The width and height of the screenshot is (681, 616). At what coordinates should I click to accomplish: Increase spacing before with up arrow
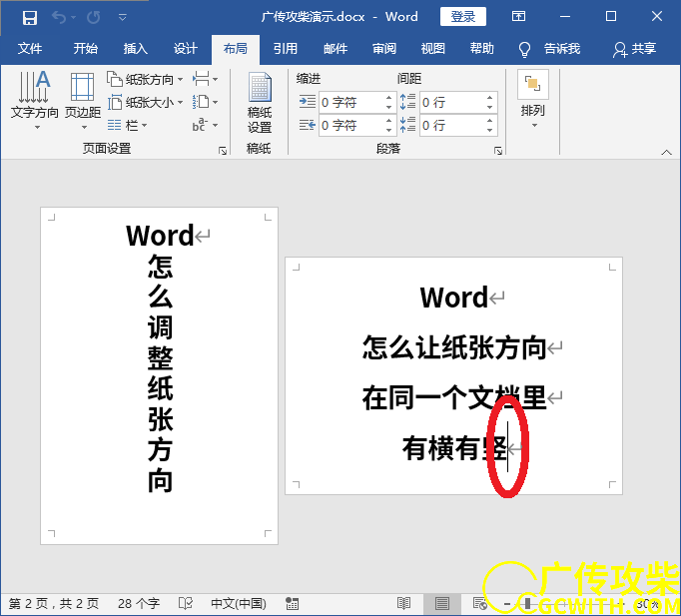pos(489,98)
